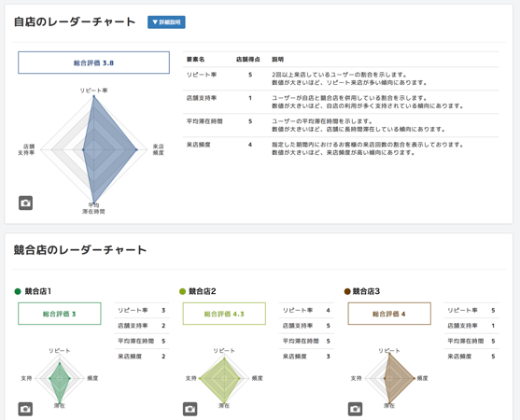
Task: Click the 店舗支持率 row in own-store table
Action: [341, 102]
